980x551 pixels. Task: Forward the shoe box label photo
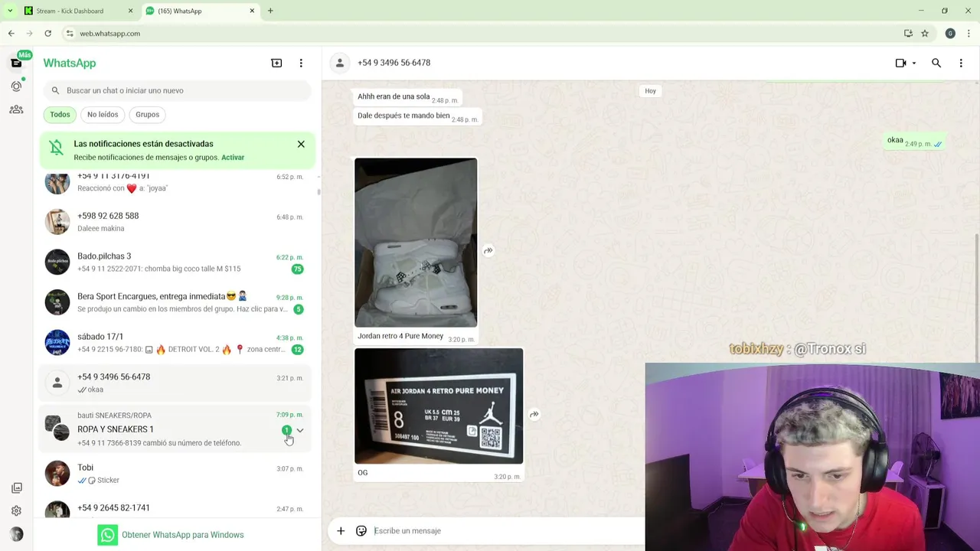(534, 414)
